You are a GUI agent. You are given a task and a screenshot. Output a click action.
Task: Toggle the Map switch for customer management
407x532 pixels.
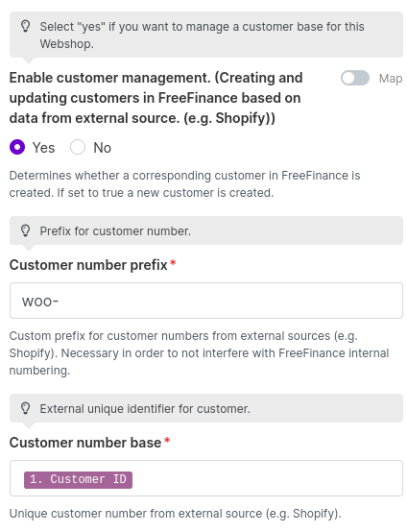pos(355,78)
